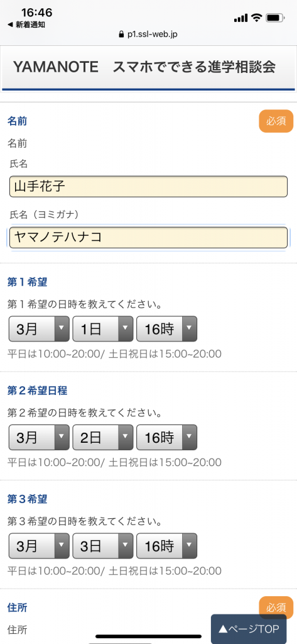Tap the 必須 badge next to 名前
The height and width of the screenshot is (644, 297).
point(276,121)
